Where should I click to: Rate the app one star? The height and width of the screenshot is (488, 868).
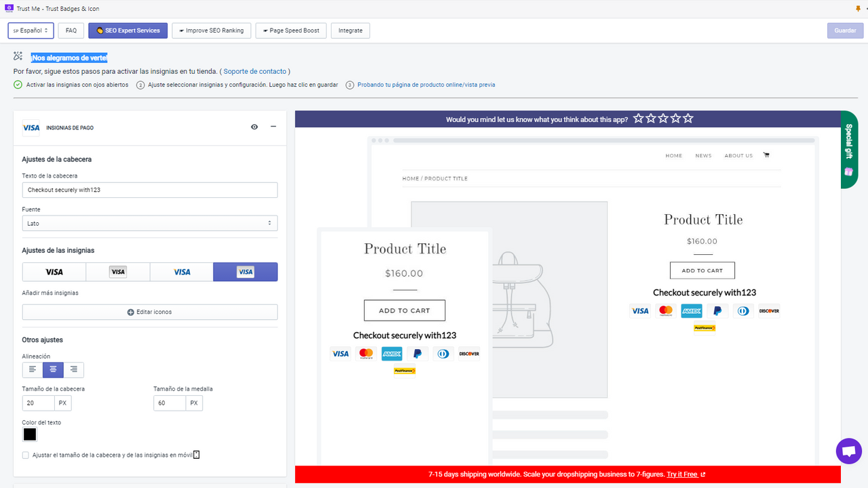639,119
